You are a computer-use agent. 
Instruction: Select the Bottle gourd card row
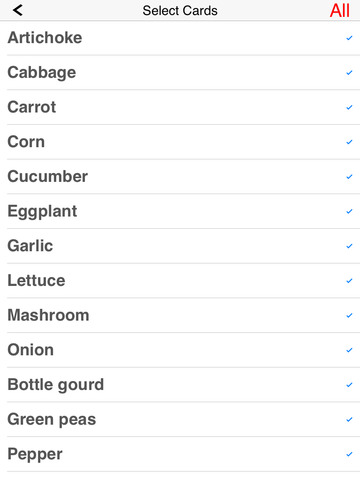pos(180,385)
